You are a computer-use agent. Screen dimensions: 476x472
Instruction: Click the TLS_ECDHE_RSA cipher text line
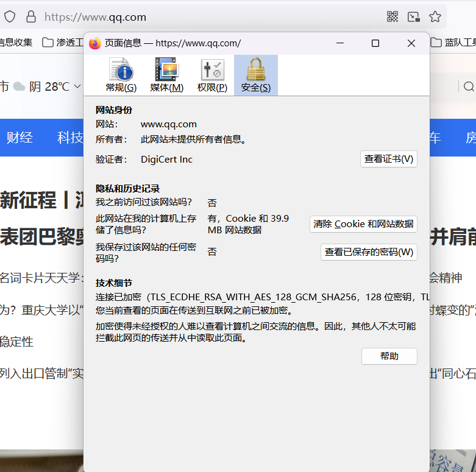(x=262, y=297)
